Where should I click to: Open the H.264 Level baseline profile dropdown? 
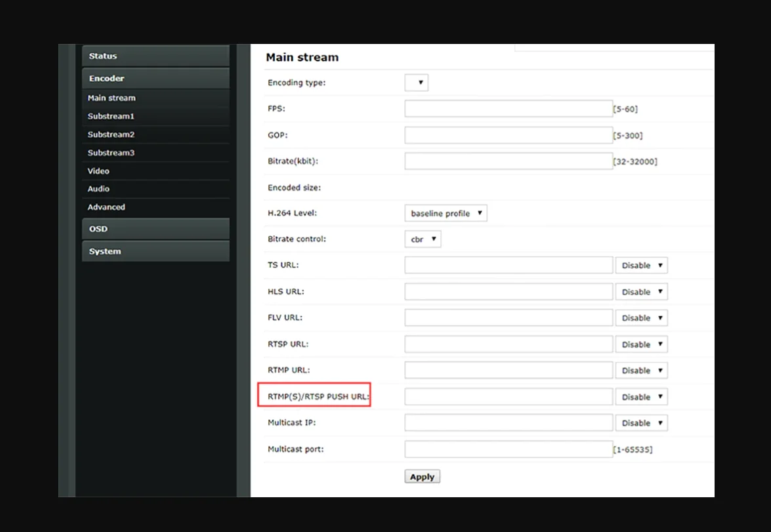446,213
